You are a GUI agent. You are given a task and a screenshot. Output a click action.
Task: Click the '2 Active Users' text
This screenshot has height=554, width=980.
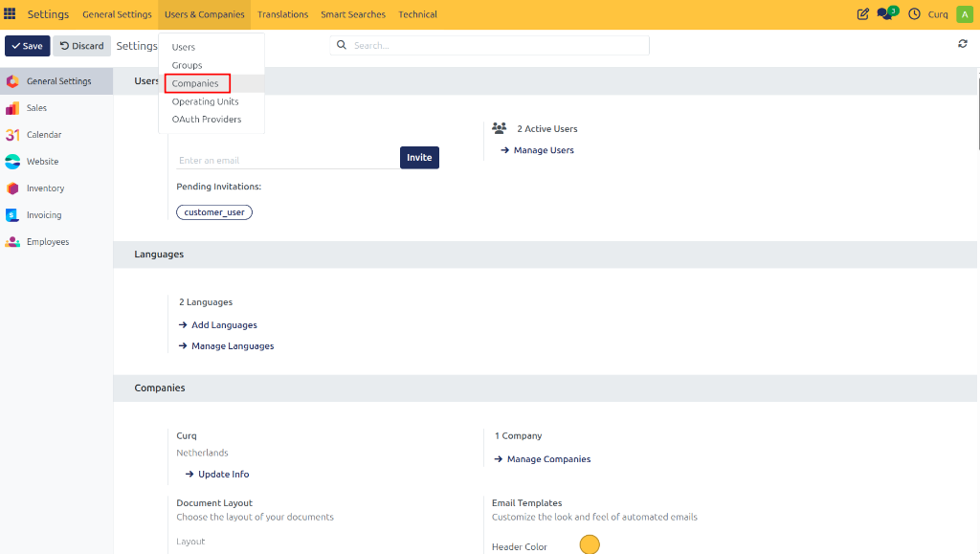[x=546, y=128]
